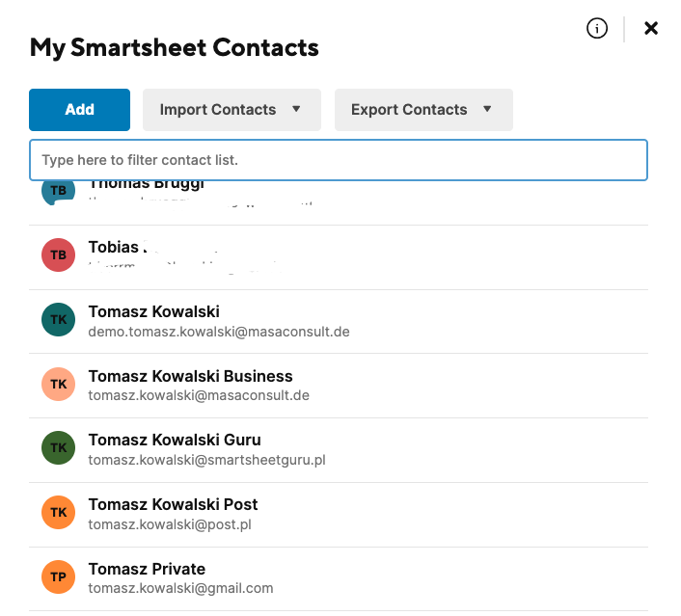Viewport: 681px width, 616px height.
Task: Click the blue Add button
Action: 79,110
